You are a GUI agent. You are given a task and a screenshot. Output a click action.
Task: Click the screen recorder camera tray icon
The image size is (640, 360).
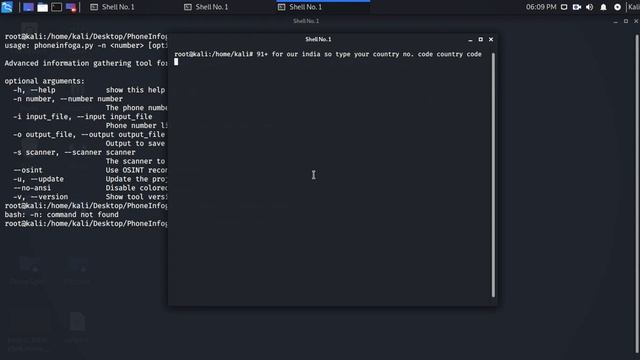[x=577, y=7]
